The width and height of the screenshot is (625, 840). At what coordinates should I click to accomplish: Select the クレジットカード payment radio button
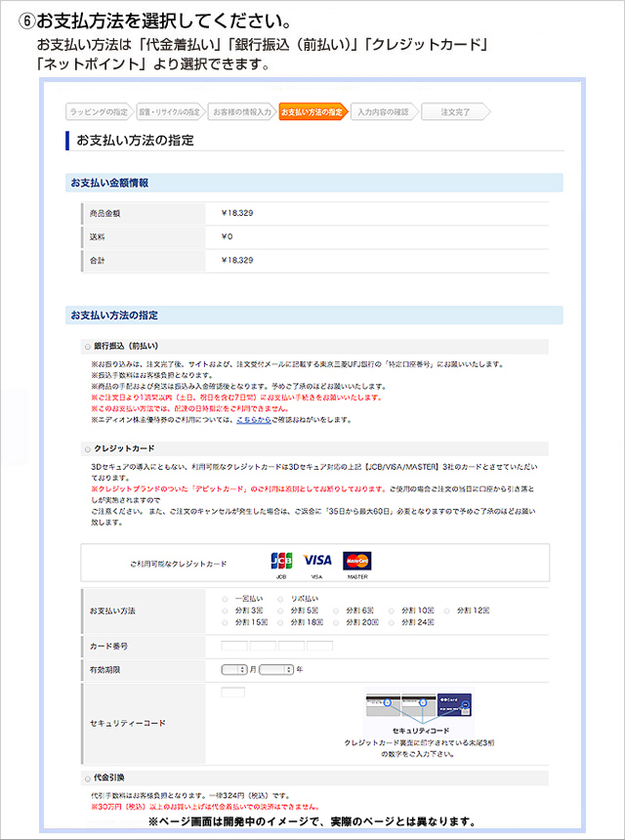tap(87, 449)
